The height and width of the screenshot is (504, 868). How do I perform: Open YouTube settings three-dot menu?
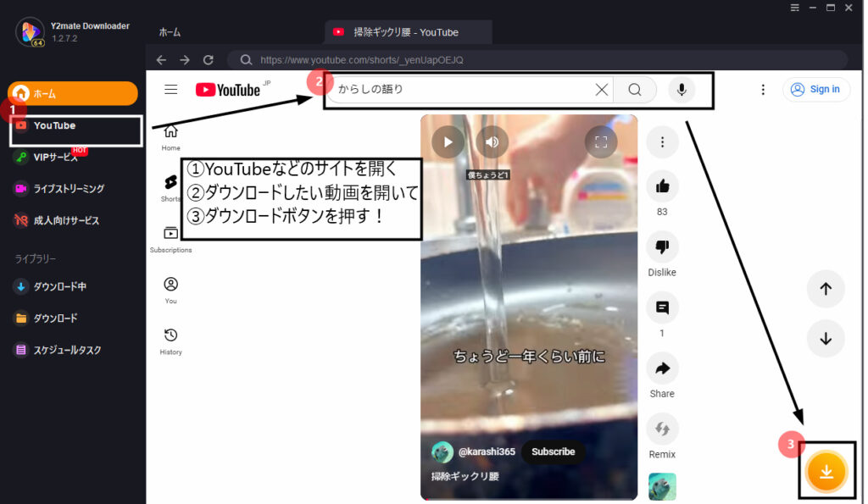[x=763, y=90]
